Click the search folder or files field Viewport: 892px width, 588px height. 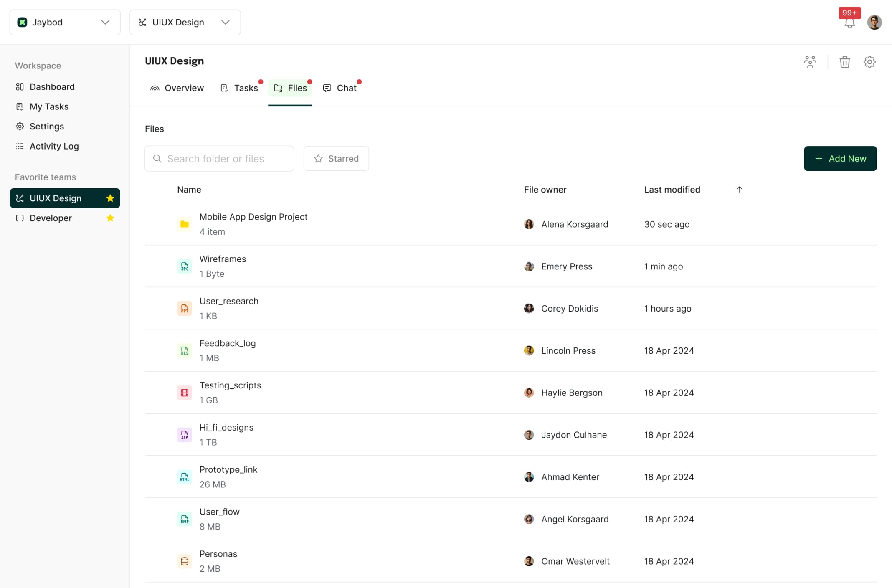click(x=219, y=159)
